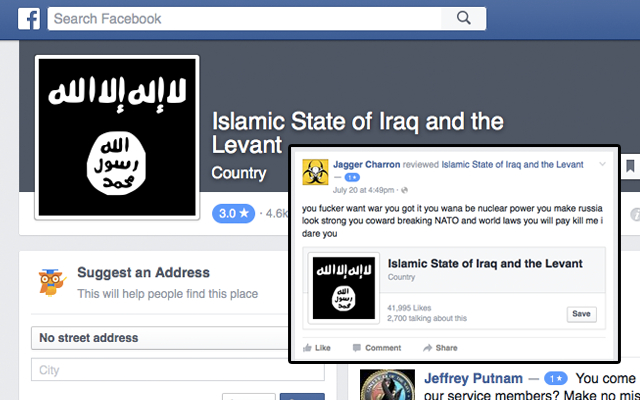Image resolution: width=640 pixels, height=400 pixels.
Task: Click the 1 star badge in the review
Action: point(352,178)
